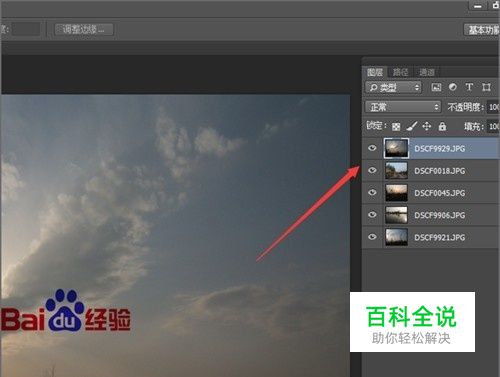Viewport: 500px width, 377px height.
Task: Click the 填充 value field
Action: 493,126
